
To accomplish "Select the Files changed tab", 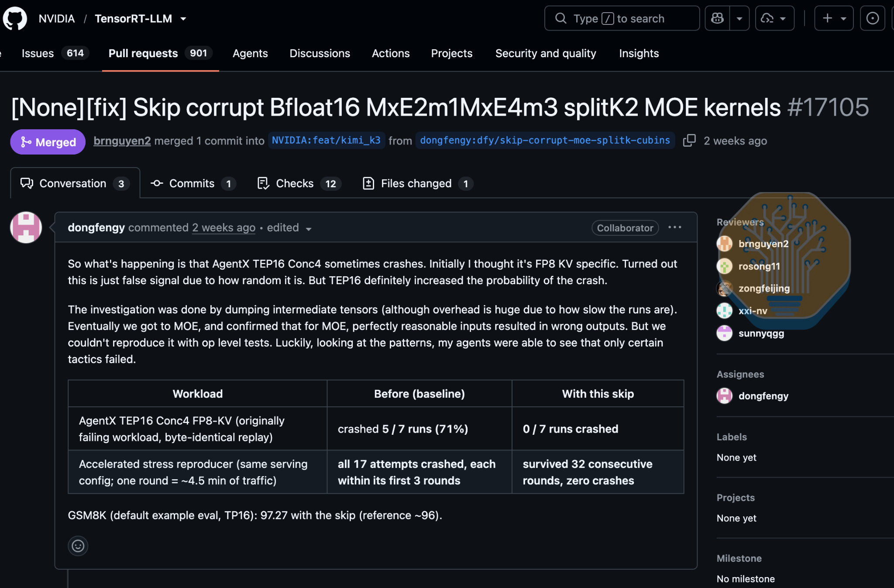I will [x=418, y=183].
